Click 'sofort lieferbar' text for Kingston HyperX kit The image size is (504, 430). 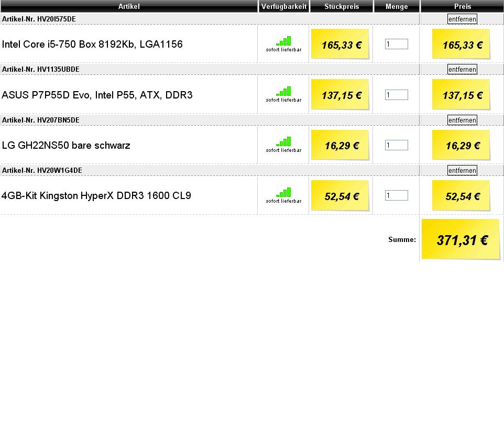[283, 201]
